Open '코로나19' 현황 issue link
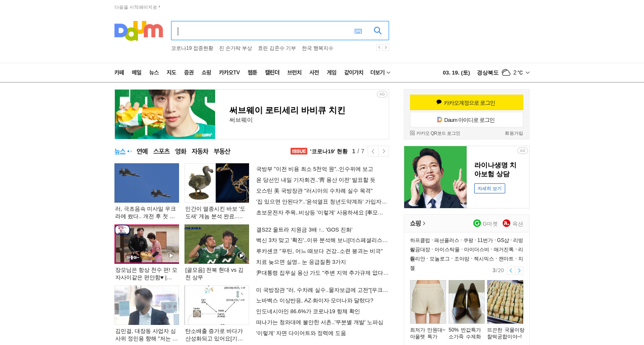The image size is (644, 345). pyautogui.click(x=329, y=151)
